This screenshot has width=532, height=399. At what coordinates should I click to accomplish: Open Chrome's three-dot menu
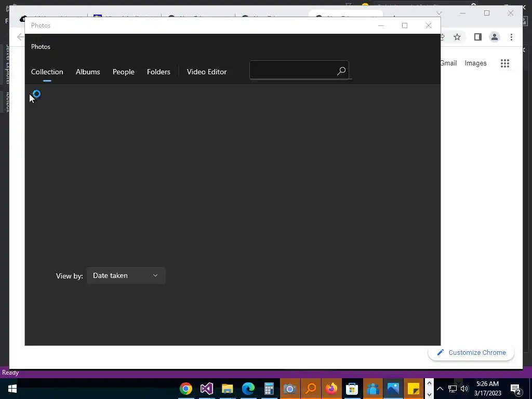point(511,37)
